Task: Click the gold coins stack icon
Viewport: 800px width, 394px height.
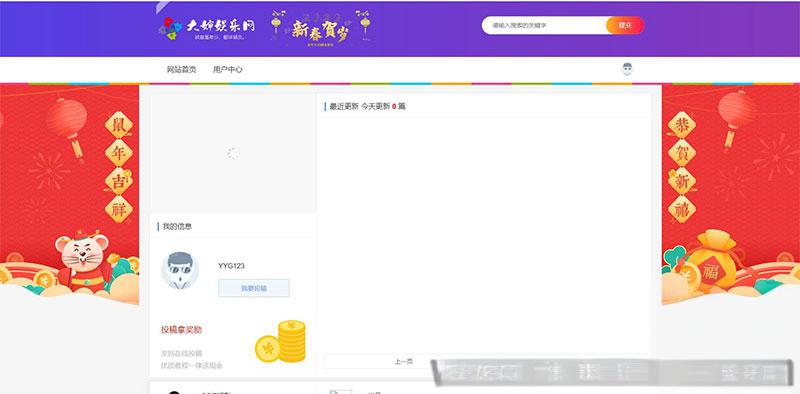Action: point(280,341)
